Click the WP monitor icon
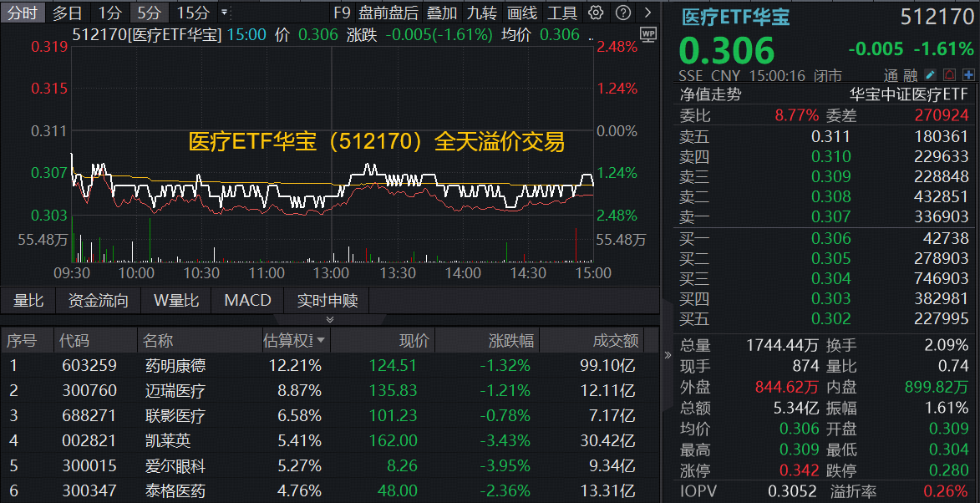Screen dimensions: 980x503 [648, 34]
